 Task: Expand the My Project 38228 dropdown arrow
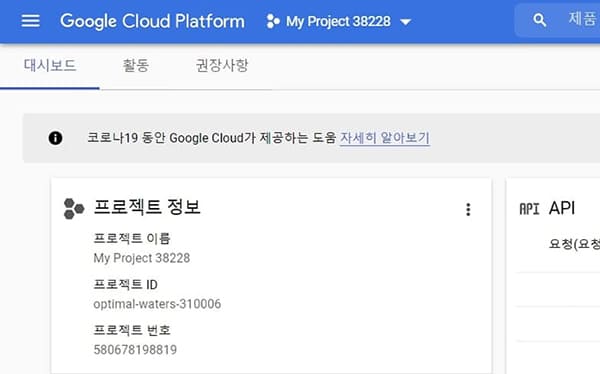[406, 22]
